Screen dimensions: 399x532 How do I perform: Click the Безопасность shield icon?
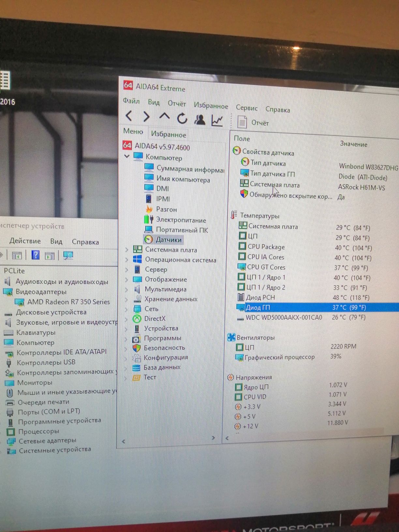click(137, 348)
